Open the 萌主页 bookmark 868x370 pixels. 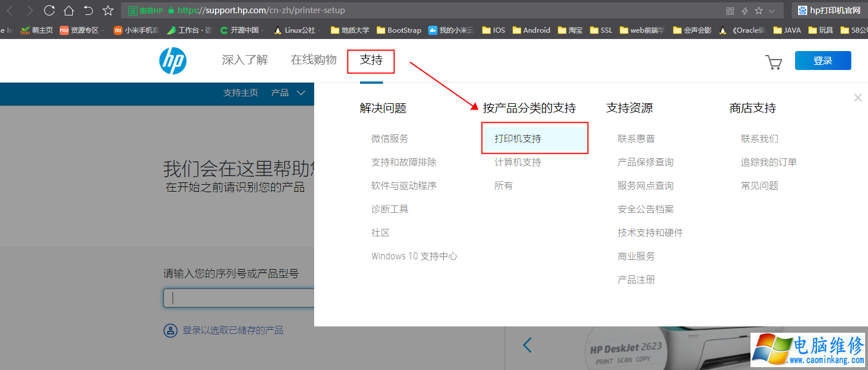click(37, 30)
